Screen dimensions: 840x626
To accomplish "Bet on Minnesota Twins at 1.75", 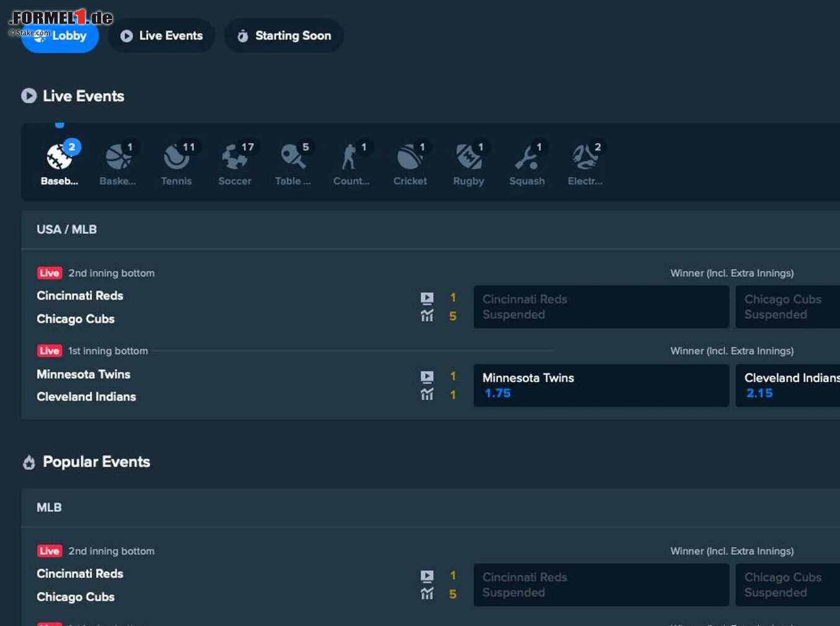I will (x=602, y=385).
